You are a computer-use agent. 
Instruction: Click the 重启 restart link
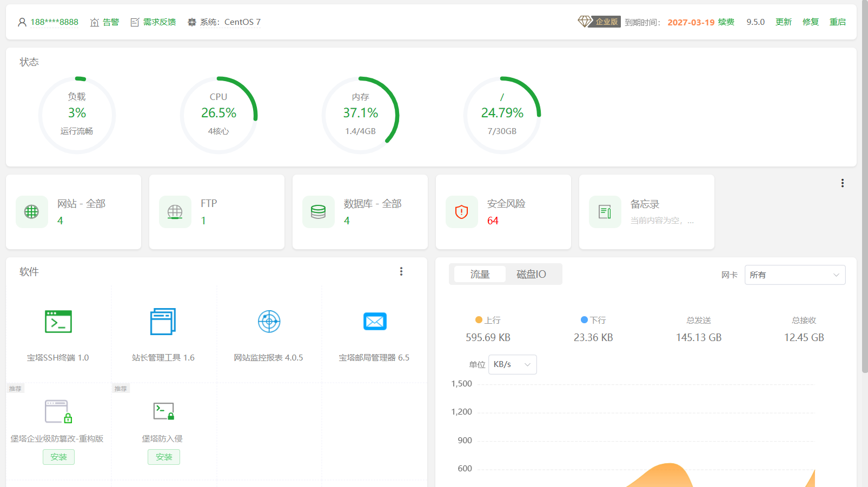(x=838, y=22)
